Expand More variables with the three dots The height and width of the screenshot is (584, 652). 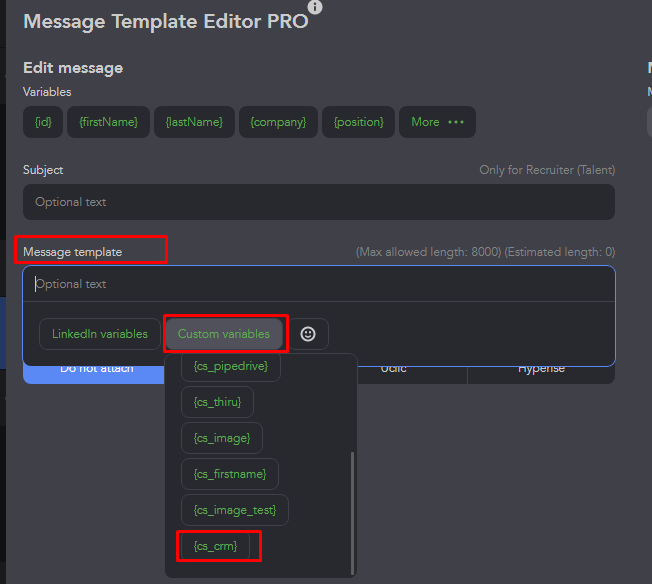437,122
